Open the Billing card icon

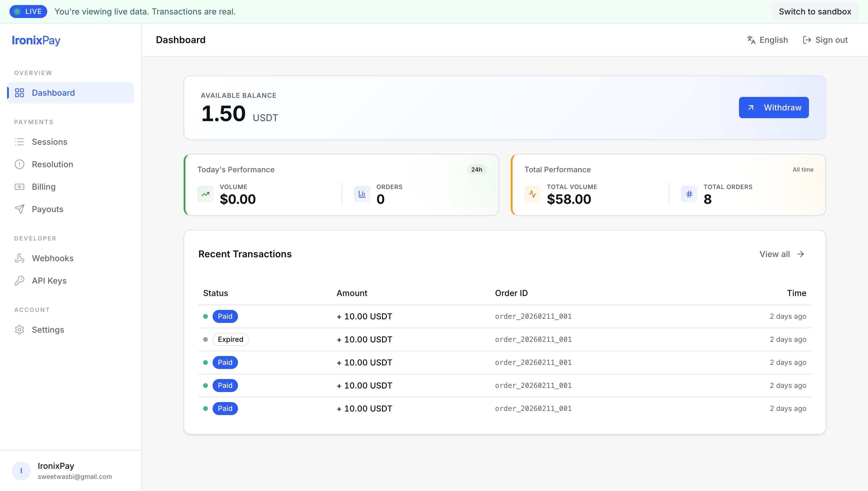click(19, 186)
